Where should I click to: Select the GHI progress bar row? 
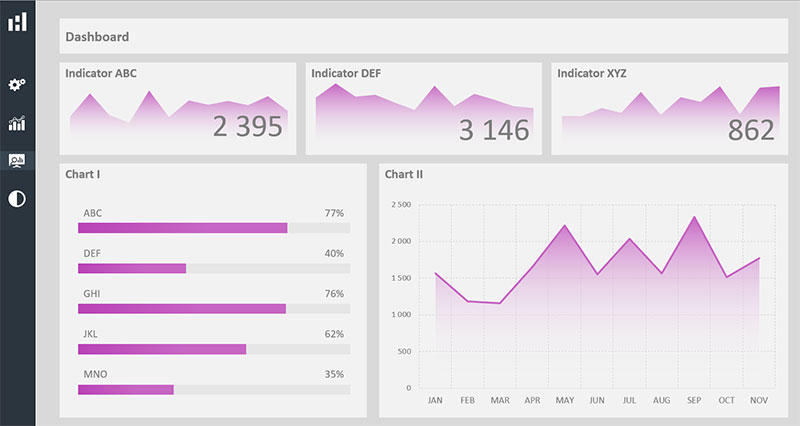(213, 308)
